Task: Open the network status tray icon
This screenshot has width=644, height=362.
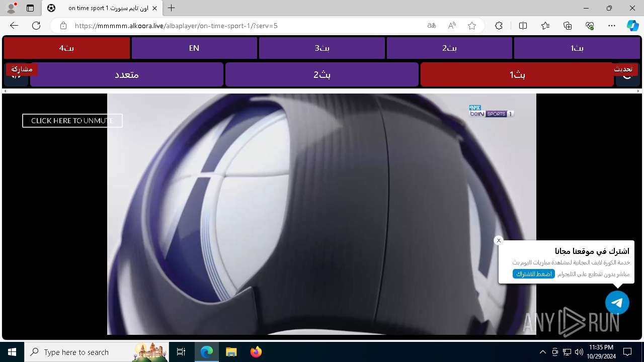Action: 567,352
